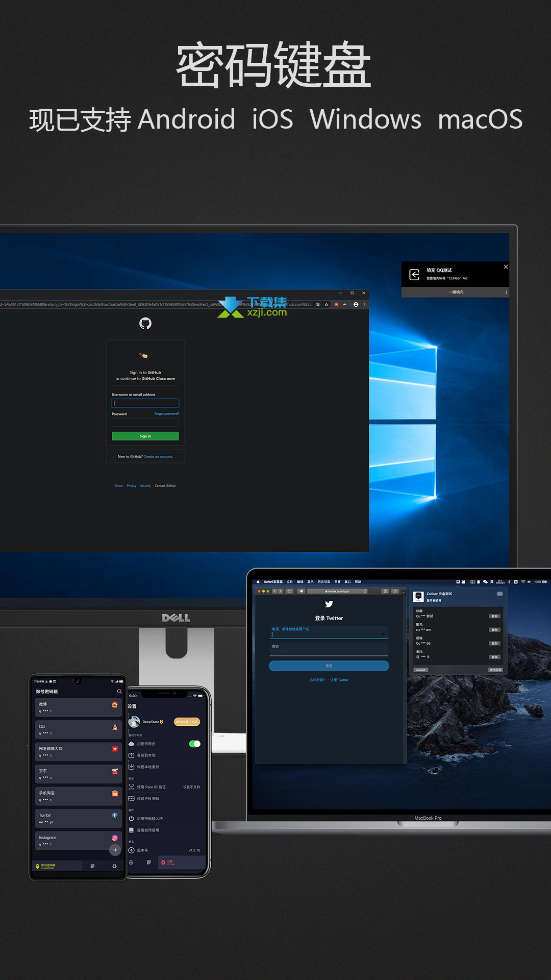The width and height of the screenshot is (551, 980).
Task: Copy the 账号 value with its 复制 button
Action: 494,630
